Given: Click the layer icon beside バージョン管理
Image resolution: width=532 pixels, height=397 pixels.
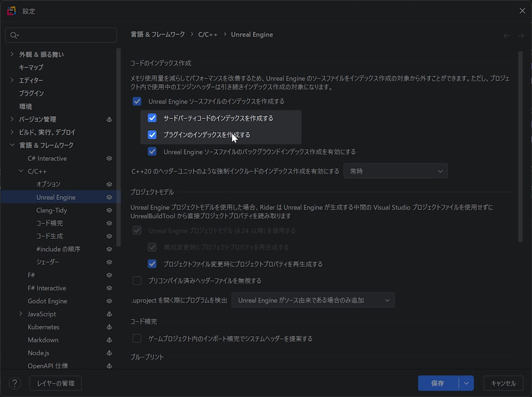Looking at the screenshot, I should coord(109,120).
